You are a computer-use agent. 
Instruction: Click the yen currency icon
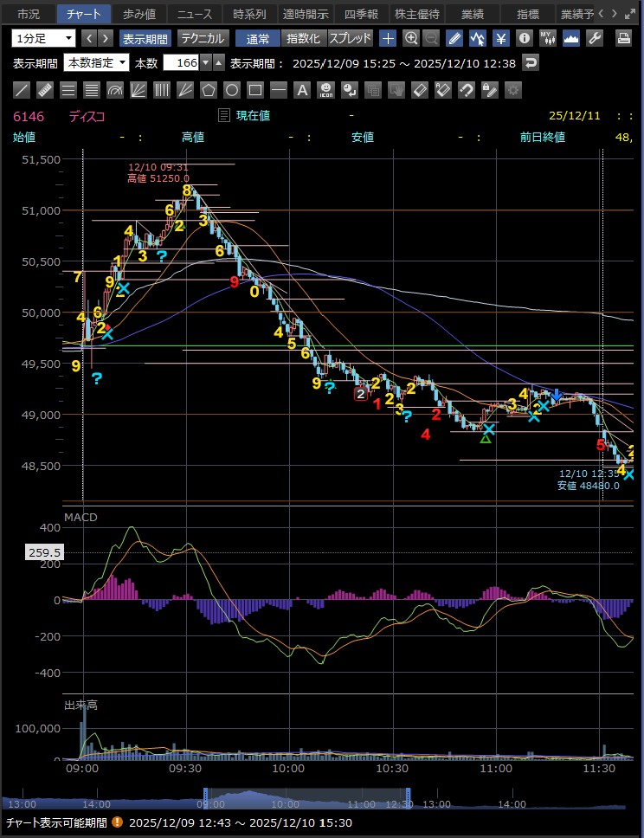(501, 38)
